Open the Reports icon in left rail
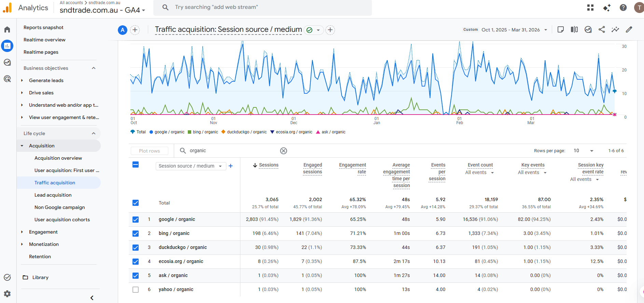 pos(7,46)
